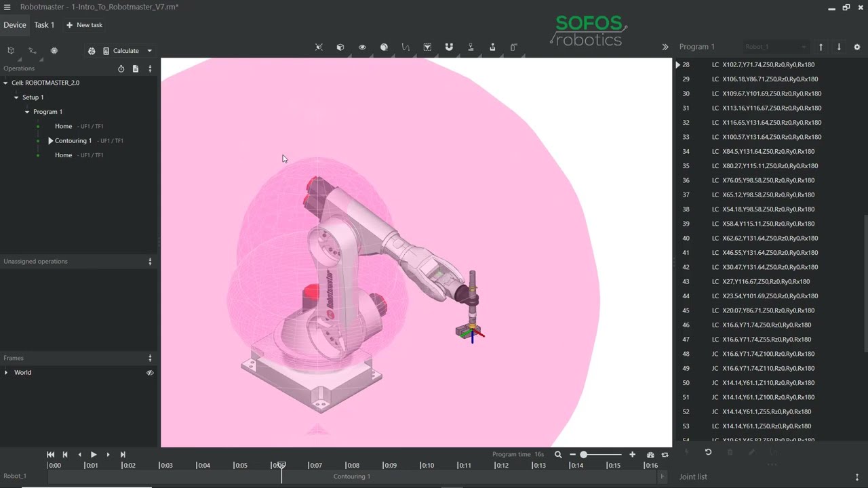The width and height of the screenshot is (868, 488).
Task: Skip to next operation in simulation
Action: point(123,455)
